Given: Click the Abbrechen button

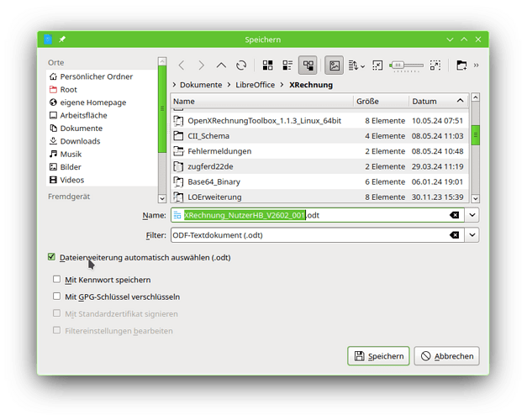Looking at the screenshot, I should pos(447,356).
